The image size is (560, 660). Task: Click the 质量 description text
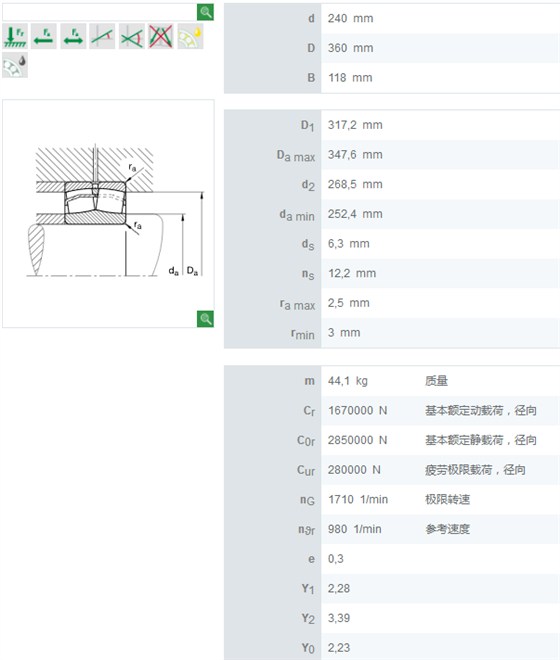click(437, 381)
